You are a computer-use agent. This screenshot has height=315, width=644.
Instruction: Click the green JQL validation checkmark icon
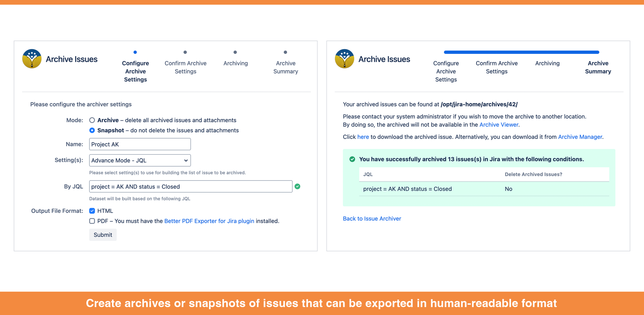tap(297, 187)
